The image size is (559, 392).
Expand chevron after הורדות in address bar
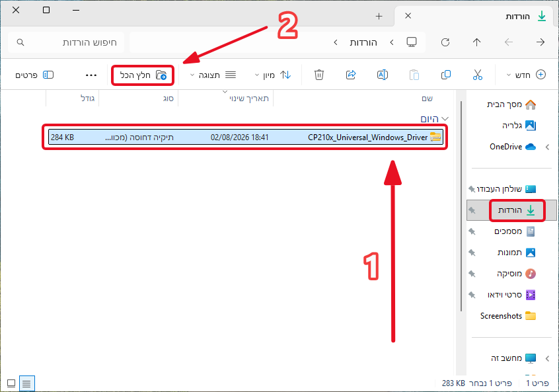[336, 42]
